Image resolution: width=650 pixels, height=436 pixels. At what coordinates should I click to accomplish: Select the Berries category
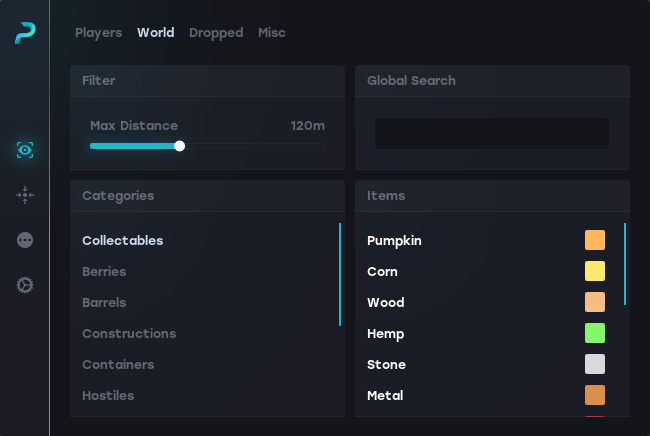coord(104,272)
